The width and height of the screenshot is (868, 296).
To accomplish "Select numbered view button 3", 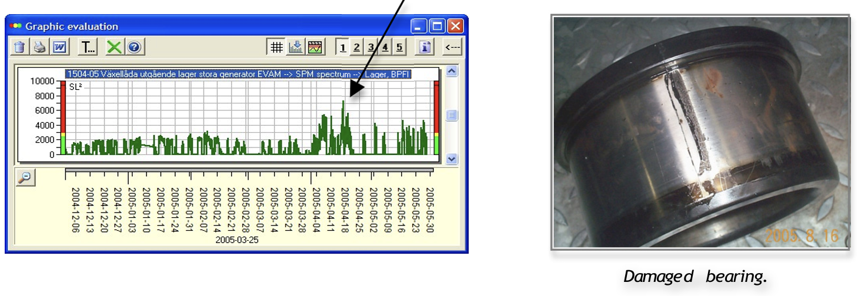I will (x=371, y=47).
